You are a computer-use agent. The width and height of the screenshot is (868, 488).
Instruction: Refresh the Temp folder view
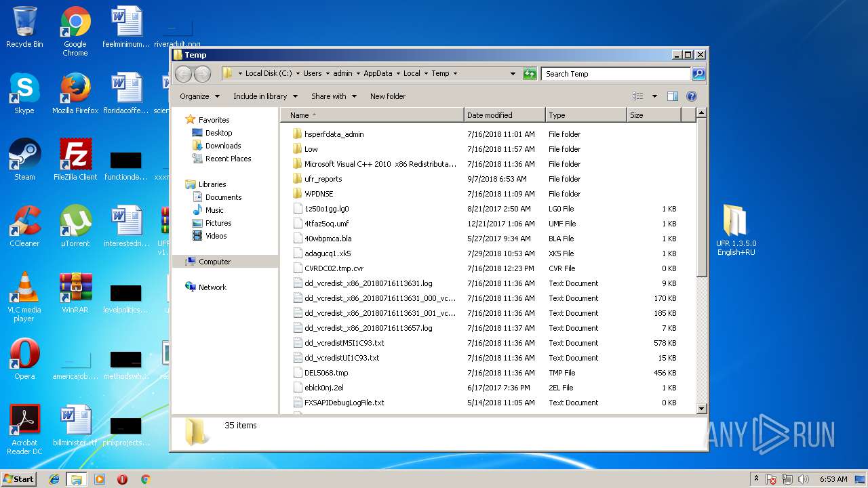(530, 74)
